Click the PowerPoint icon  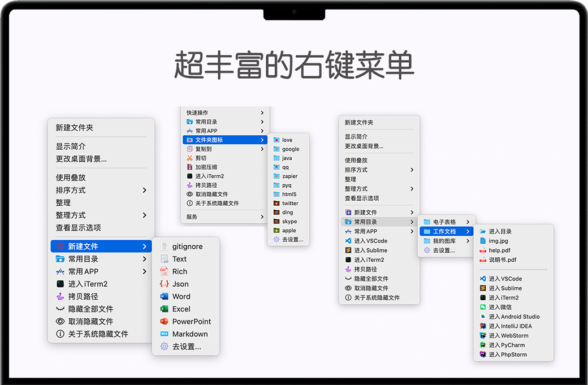[165, 321]
